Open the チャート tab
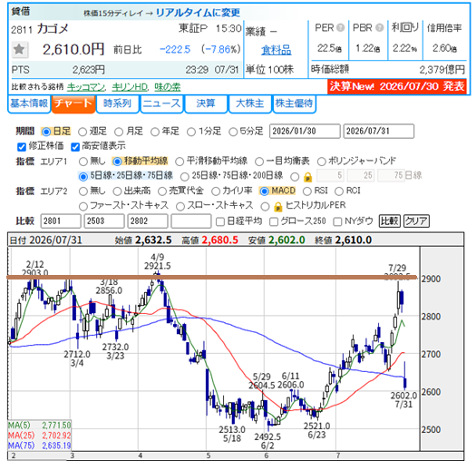The width and height of the screenshot is (476, 461). (x=73, y=104)
